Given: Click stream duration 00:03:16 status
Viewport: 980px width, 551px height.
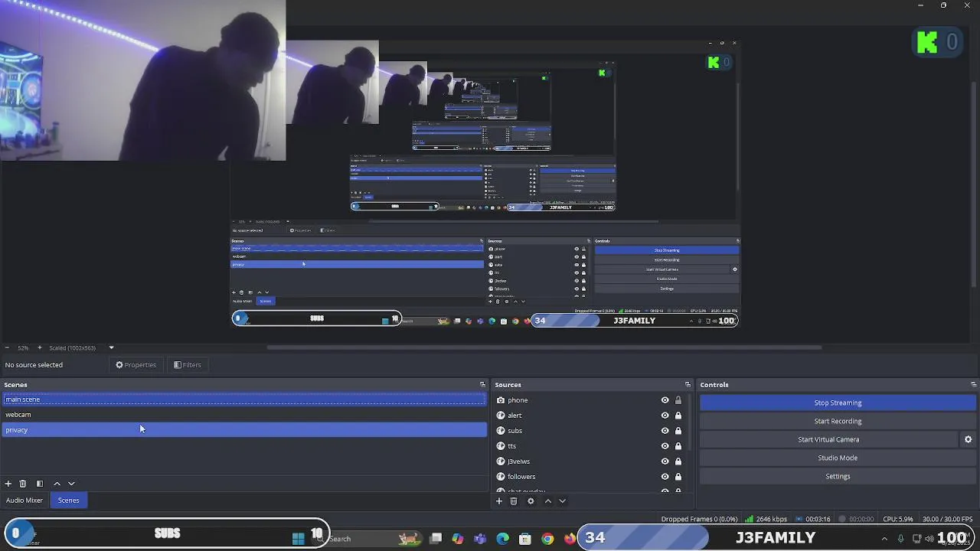Looking at the screenshot, I should coord(814,520).
